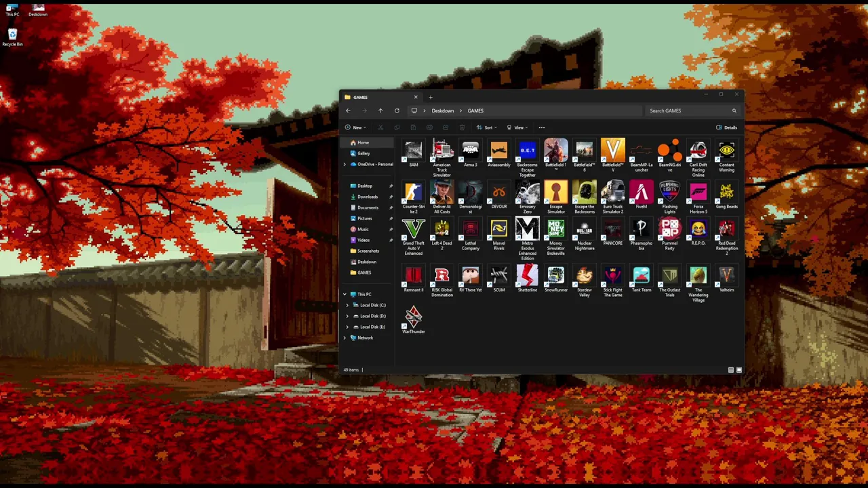Select the Lethal Company shortcut
This screenshot has width=868, height=488.
coord(471,234)
